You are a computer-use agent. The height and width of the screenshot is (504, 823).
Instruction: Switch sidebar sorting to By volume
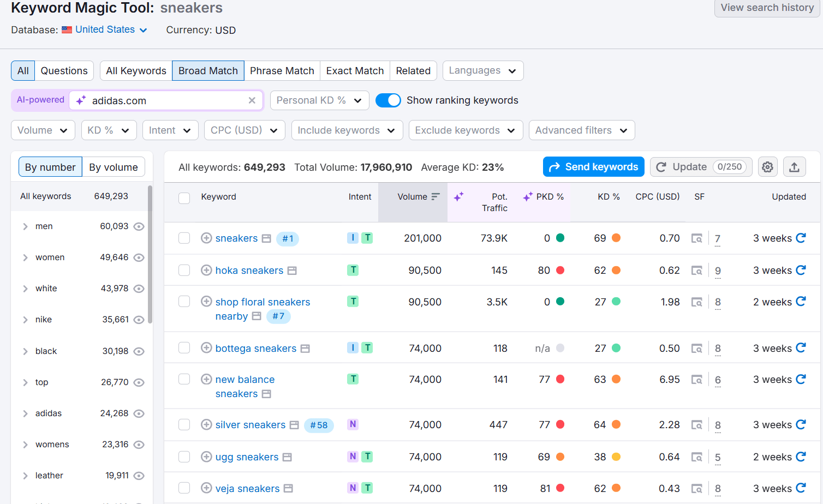(x=114, y=167)
